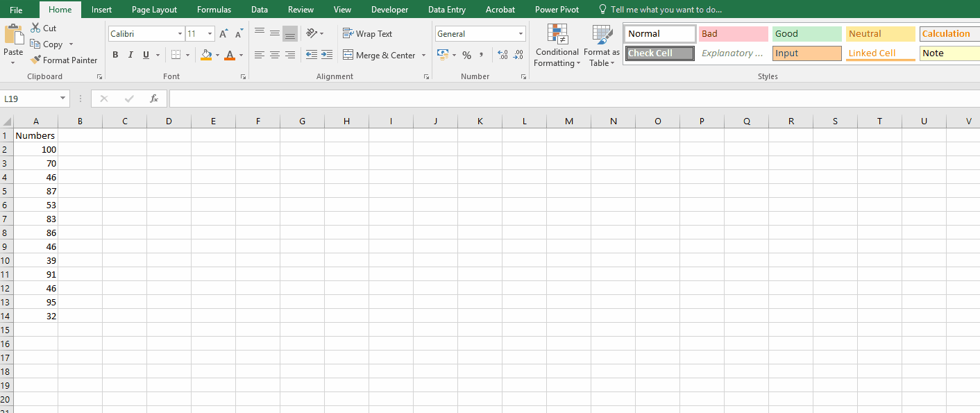Toggle center alignment
The height and width of the screenshot is (413, 980).
point(274,55)
